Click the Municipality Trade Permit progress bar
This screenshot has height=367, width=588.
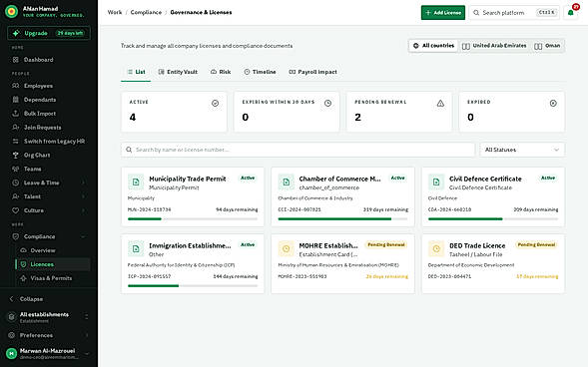point(193,219)
